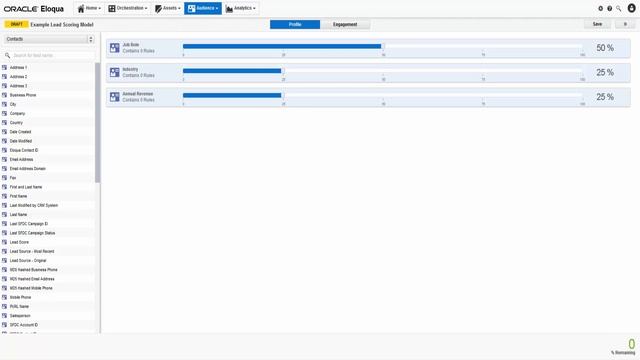Image resolution: width=640 pixels, height=360 pixels.
Task: Click the DRAFT status badge
Action: (x=16, y=24)
